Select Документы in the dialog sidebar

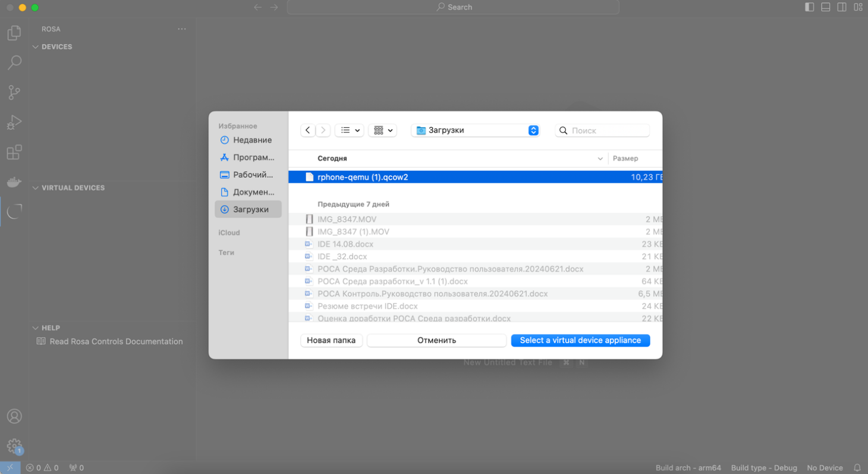click(253, 192)
